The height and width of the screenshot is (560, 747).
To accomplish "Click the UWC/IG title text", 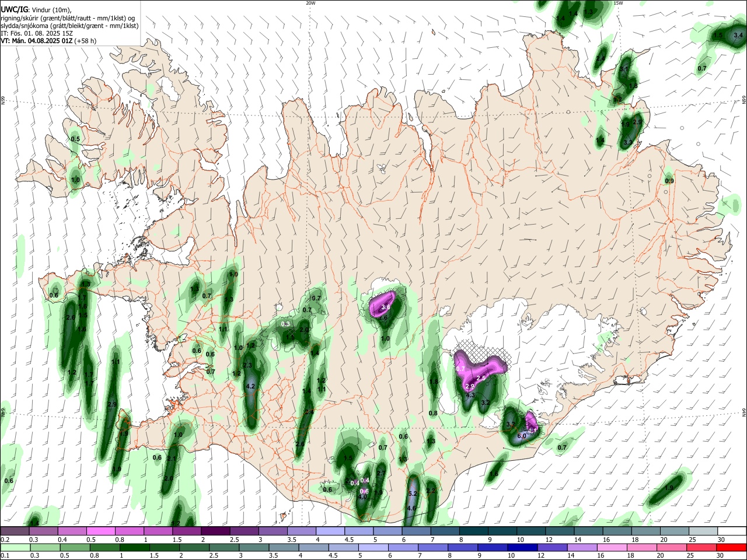I will coord(14,9).
